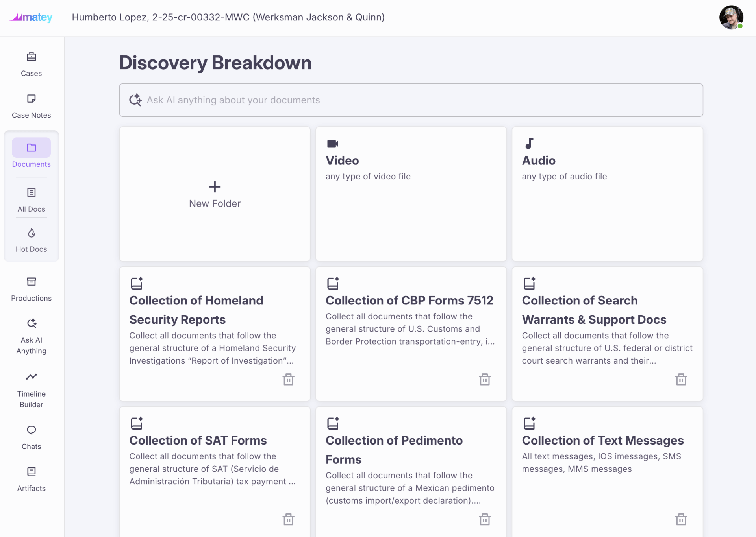Open the user profile avatar
The width and height of the screenshot is (756, 537).
(x=731, y=17)
